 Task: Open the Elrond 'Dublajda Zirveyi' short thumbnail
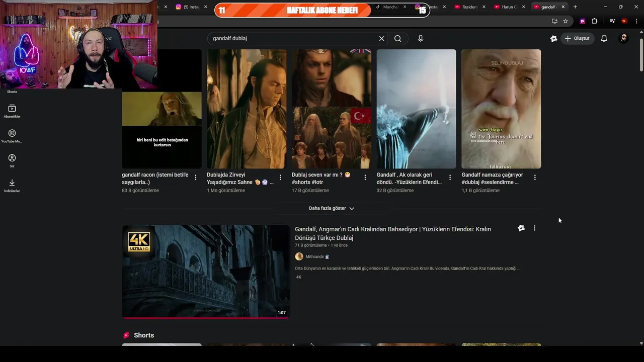tap(247, 109)
